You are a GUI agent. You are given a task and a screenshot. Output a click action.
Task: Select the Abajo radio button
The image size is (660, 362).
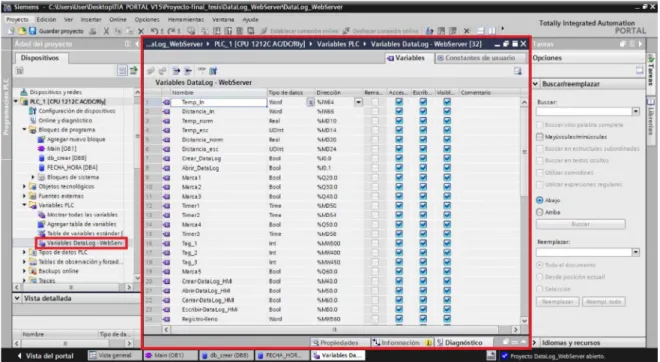tap(540, 200)
